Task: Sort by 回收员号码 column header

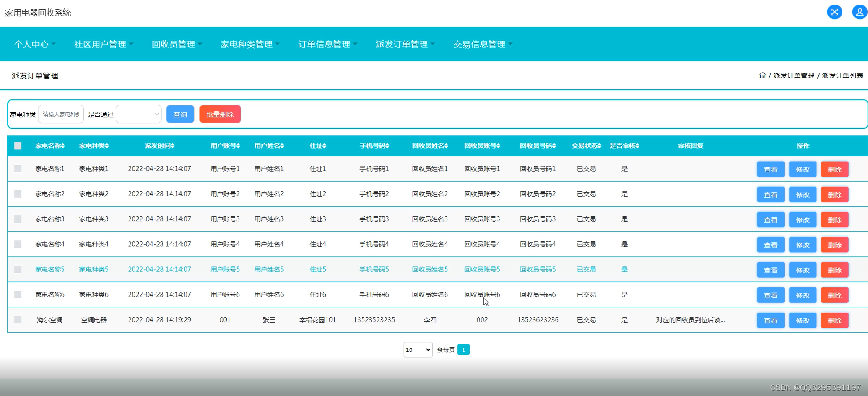Action: pos(538,146)
